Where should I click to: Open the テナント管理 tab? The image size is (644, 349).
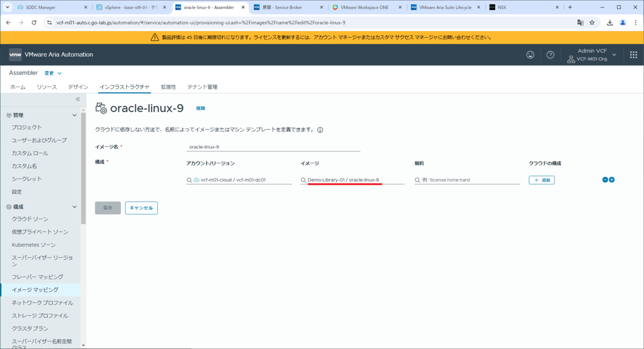(x=202, y=87)
